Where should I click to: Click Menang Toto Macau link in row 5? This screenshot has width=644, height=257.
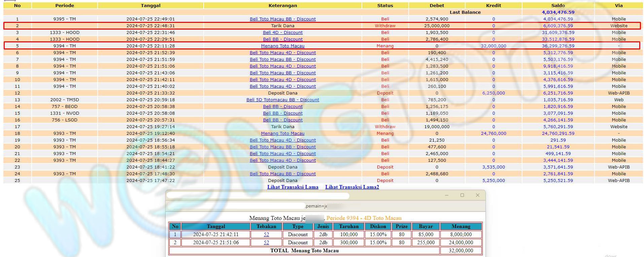[282, 46]
